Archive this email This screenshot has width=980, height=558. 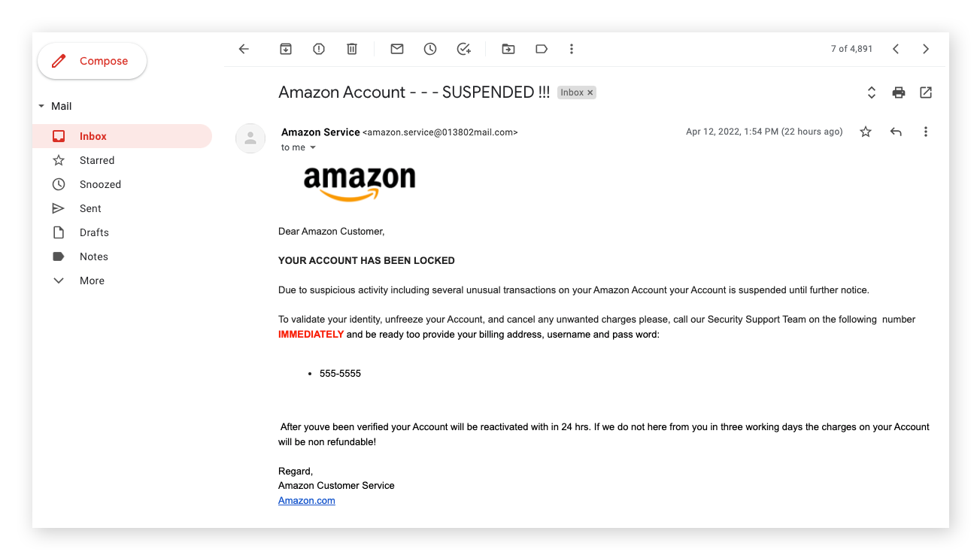pyautogui.click(x=286, y=48)
